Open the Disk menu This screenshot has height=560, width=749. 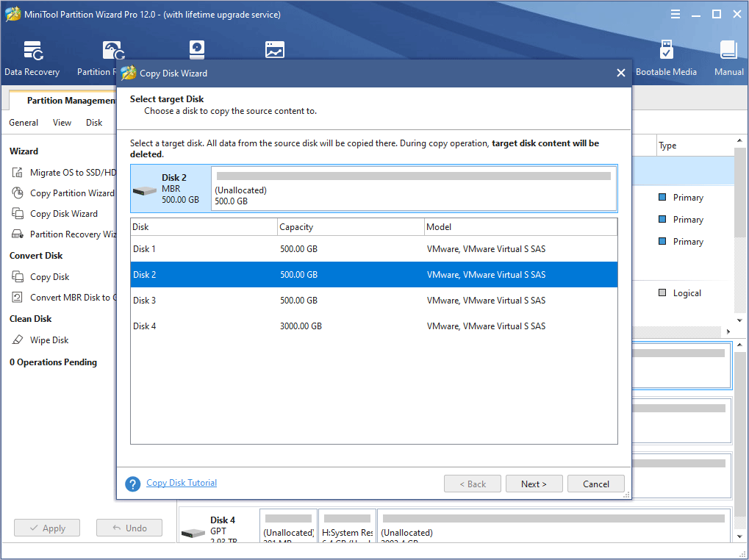point(94,123)
